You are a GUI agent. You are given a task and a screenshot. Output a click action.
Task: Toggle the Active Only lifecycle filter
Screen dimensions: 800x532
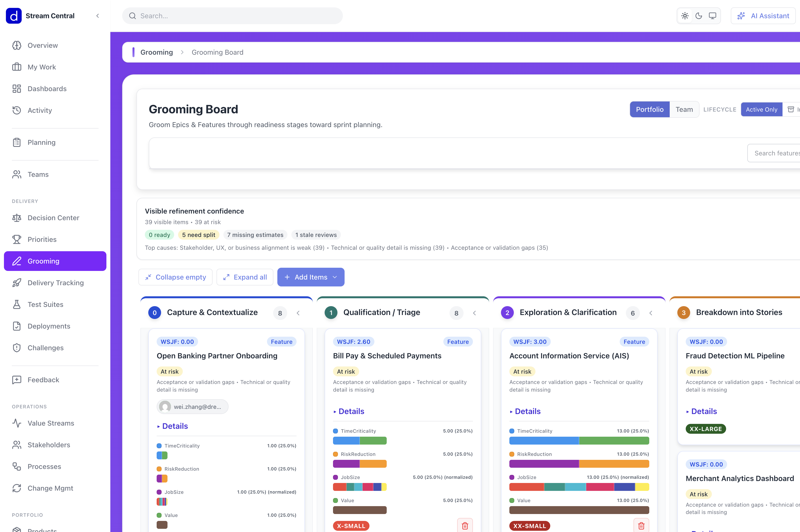pos(761,109)
